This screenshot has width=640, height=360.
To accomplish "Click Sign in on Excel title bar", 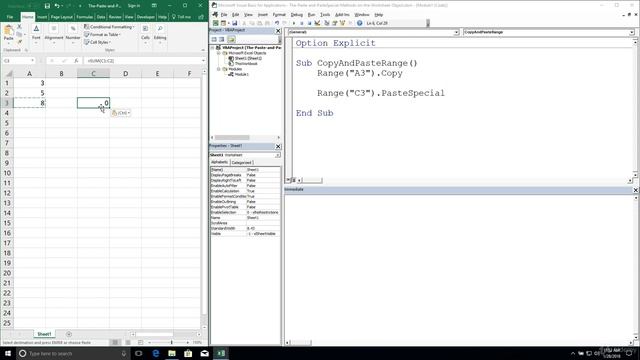I will coord(133,6).
